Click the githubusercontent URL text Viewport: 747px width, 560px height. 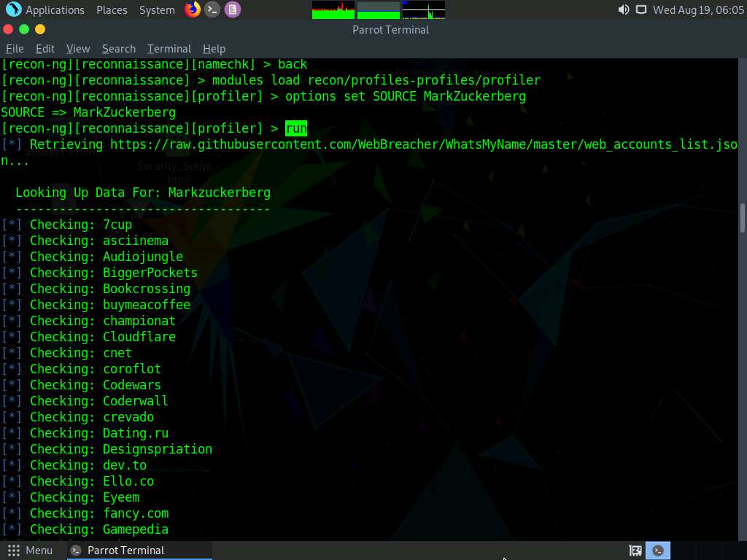pos(424,145)
